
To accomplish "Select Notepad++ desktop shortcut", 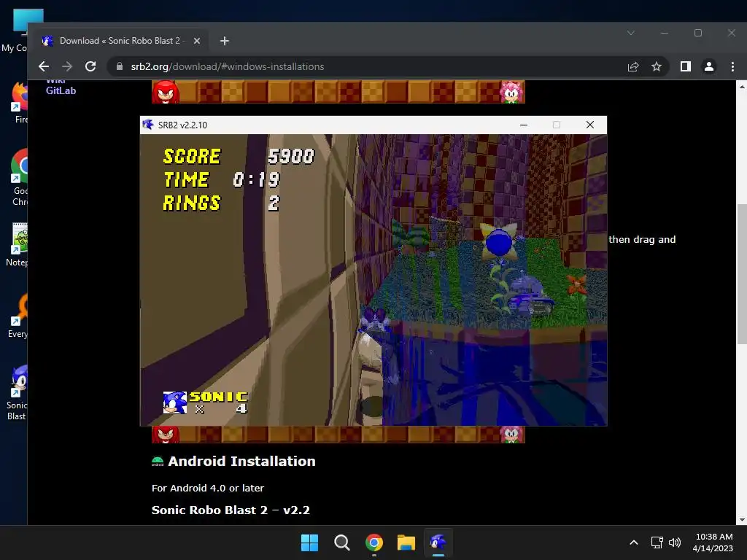I will pos(18,244).
